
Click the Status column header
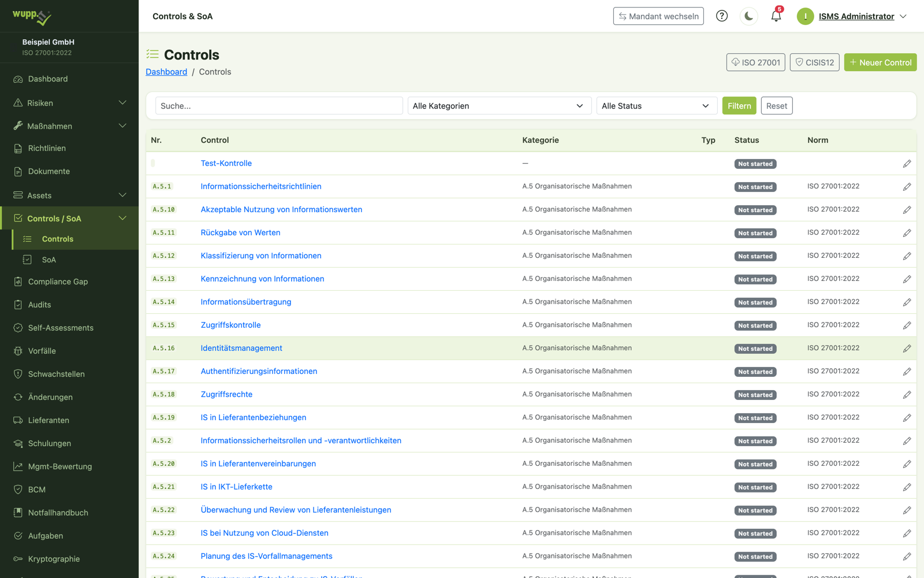(x=747, y=140)
